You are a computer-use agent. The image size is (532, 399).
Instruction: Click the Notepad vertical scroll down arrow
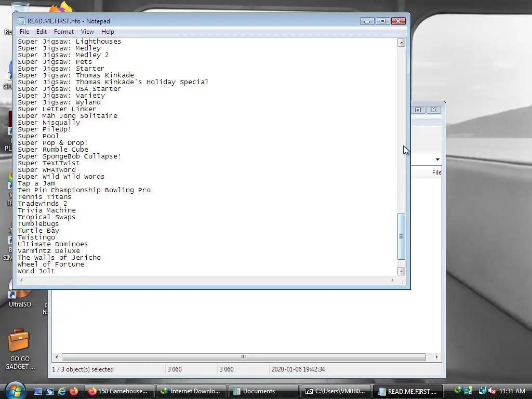pos(402,271)
